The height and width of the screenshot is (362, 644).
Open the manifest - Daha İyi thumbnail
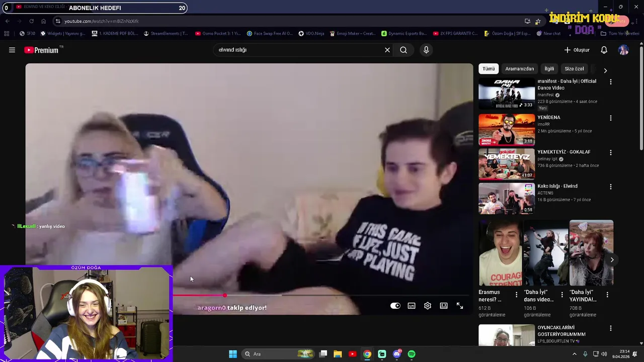[507, 93]
